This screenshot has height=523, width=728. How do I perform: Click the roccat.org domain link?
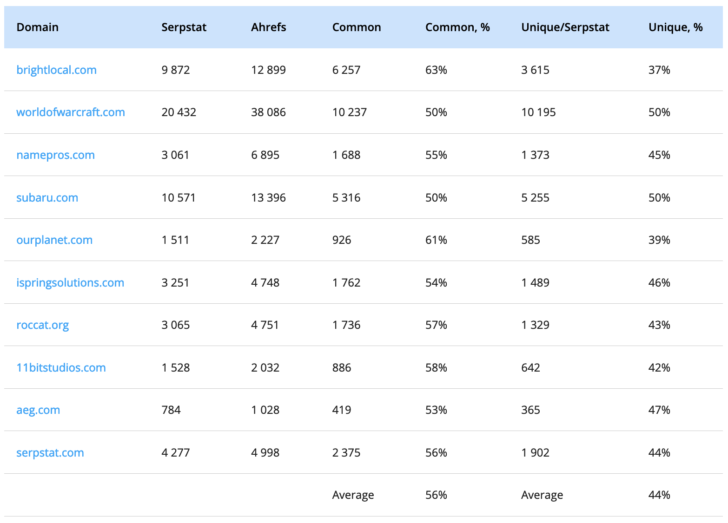click(42, 325)
